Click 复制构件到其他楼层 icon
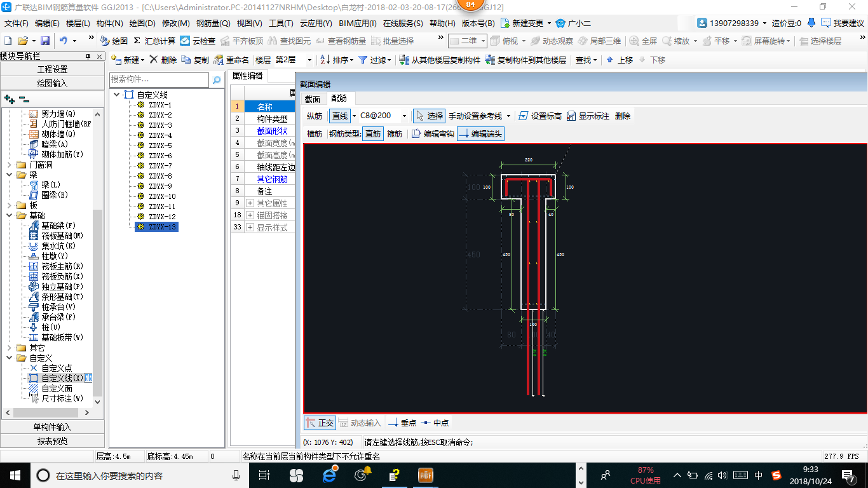The image size is (868, 488). coord(526,60)
